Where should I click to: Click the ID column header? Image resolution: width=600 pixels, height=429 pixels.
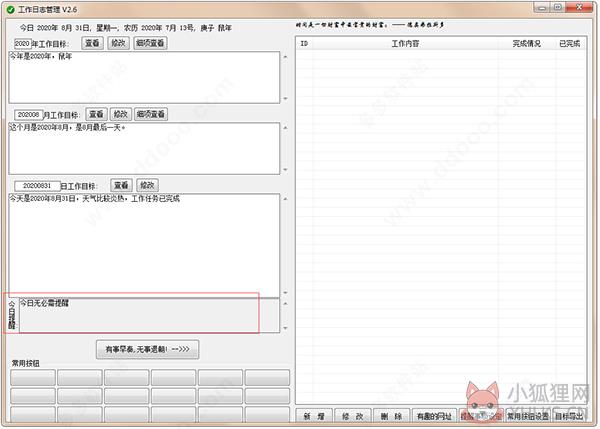point(304,44)
